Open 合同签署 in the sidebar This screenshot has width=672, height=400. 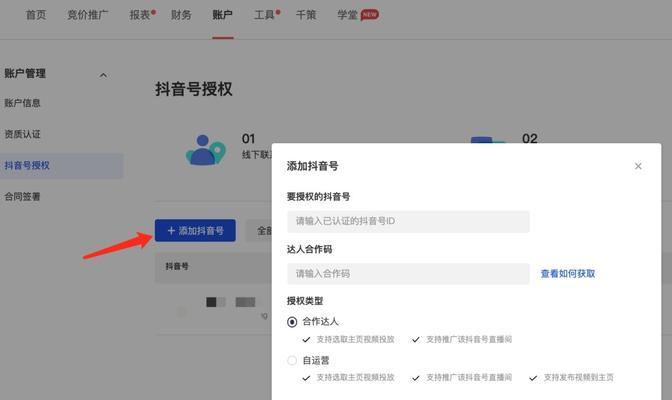22,197
